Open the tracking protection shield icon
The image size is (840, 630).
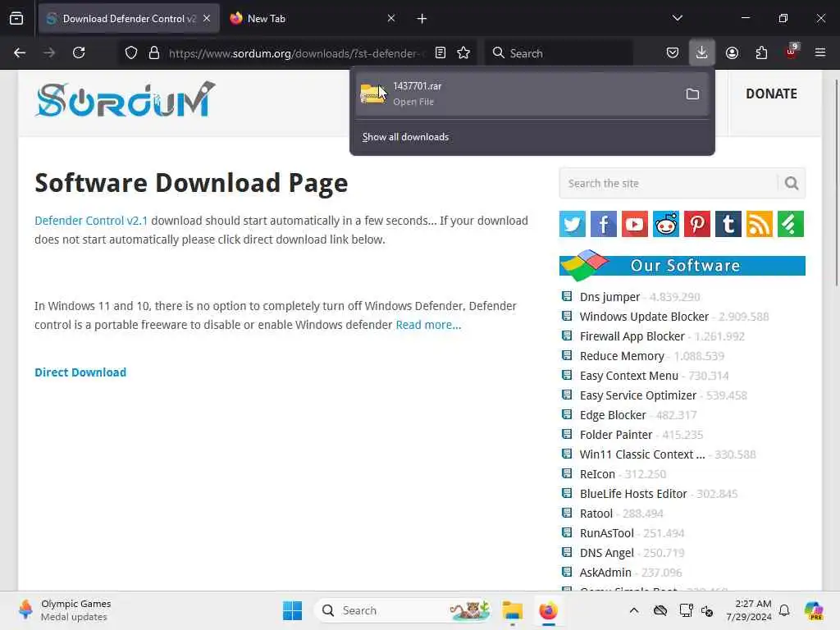coord(131,53)
